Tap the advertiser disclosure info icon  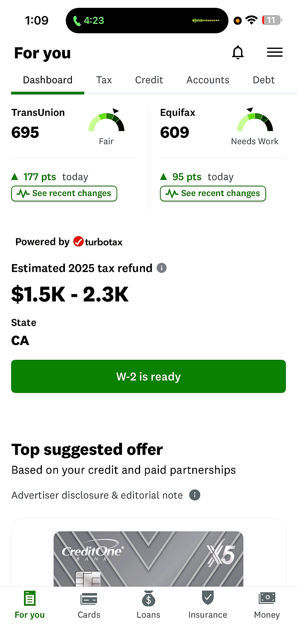(x=195, y=495)
